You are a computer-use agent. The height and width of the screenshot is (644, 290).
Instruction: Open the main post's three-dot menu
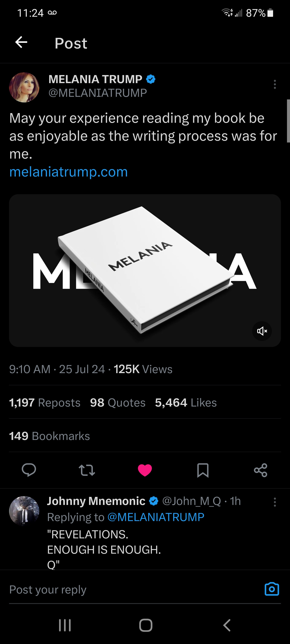pyautogui.click(x=275, y=85)
